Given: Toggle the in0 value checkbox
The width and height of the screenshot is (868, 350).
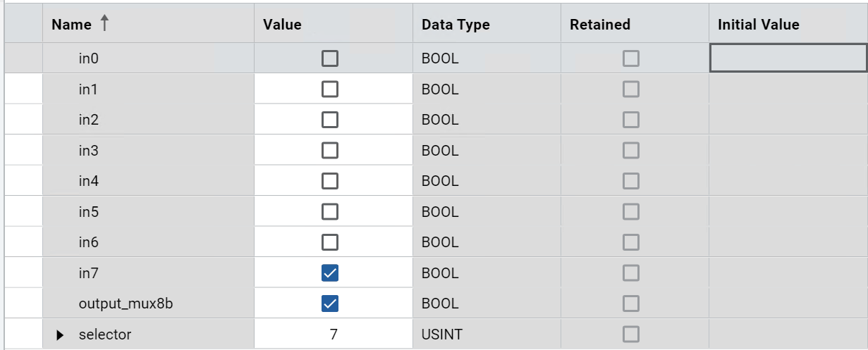Looking at the screenshot, I should (329, 59).
